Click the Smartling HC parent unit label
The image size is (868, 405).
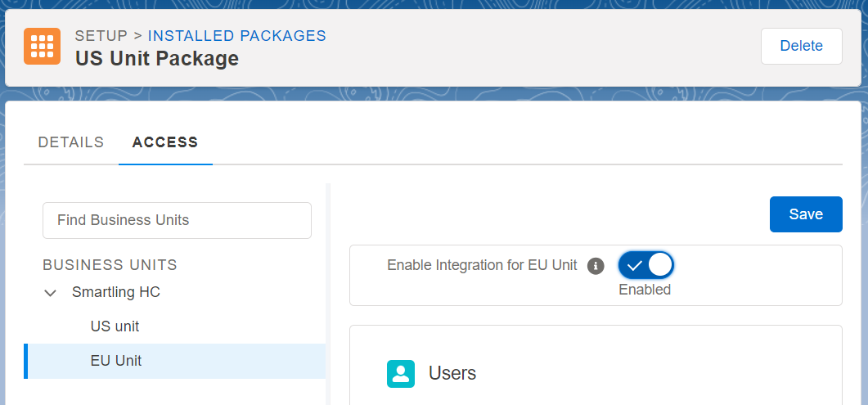pos(116,292)
